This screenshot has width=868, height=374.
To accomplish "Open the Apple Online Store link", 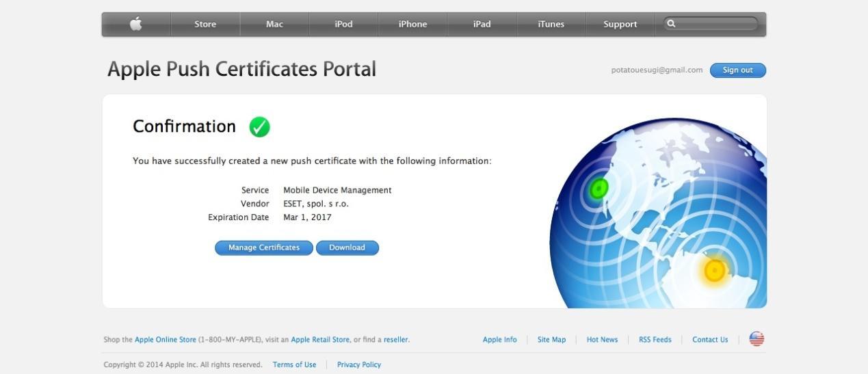I will [x=166, y=340].
